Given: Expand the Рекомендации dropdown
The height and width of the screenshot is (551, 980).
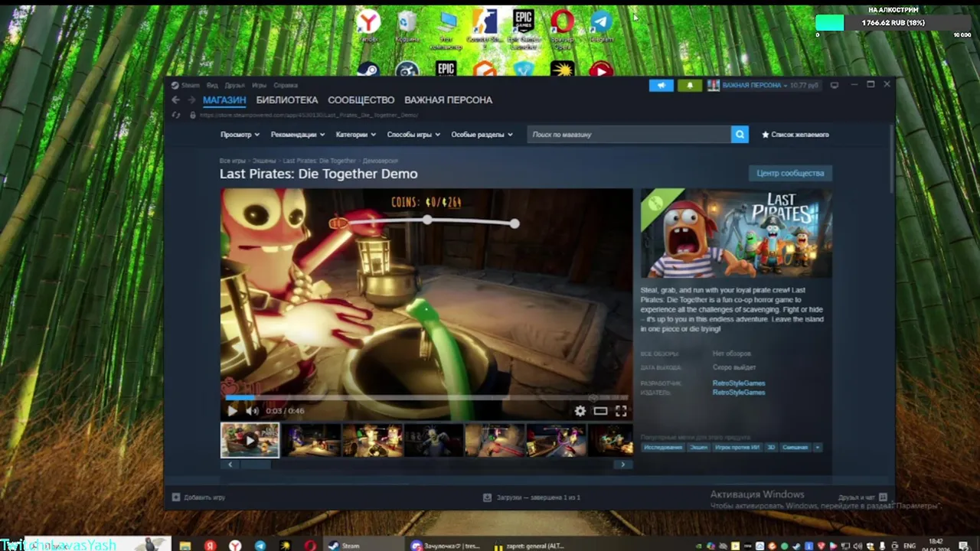Looking at the screenshot, I should click(x=298, y=135).
